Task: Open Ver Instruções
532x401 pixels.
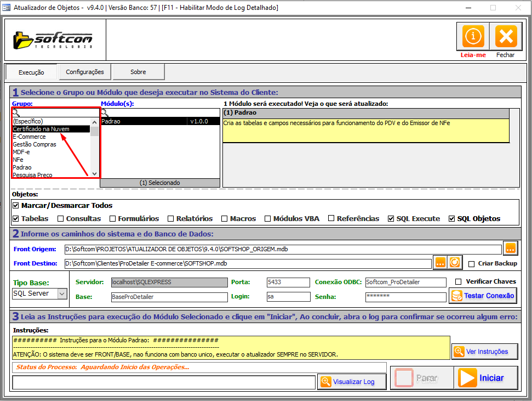Action: tap(484, 351)
